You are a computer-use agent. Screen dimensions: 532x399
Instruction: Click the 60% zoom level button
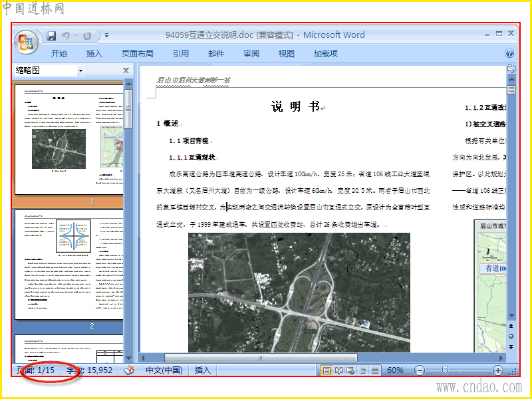(395, 370)
